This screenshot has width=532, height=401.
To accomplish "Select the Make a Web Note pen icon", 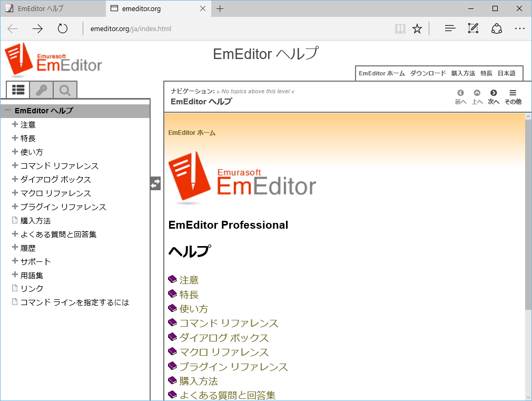I will pos(473,28).
